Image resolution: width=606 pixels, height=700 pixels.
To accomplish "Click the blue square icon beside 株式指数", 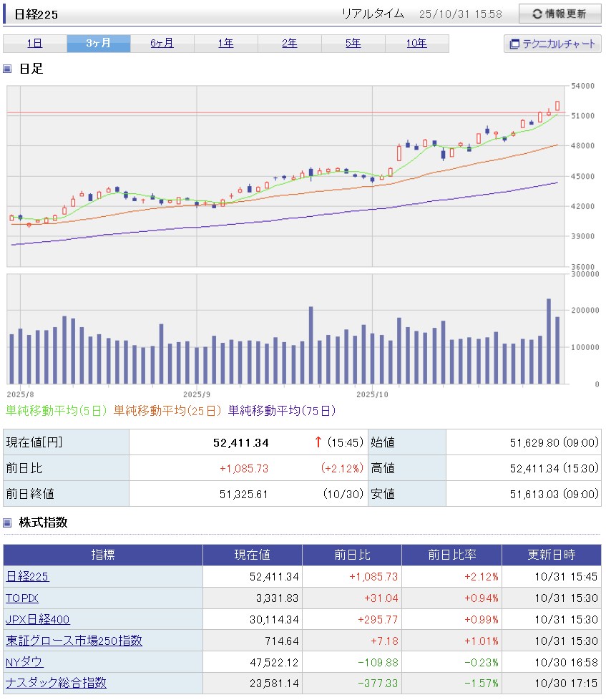I will coord(7,522).
